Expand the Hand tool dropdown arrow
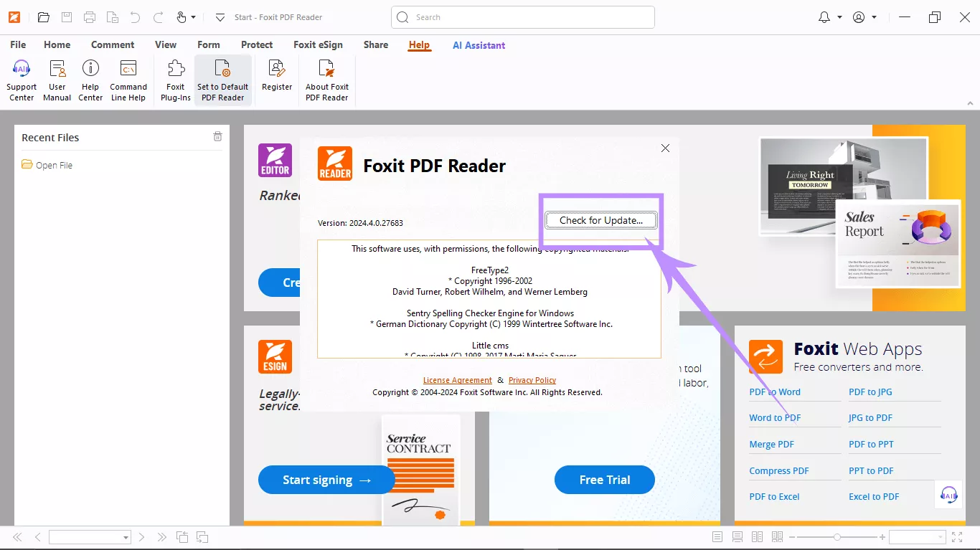The image size is (980, 550). 193,17
